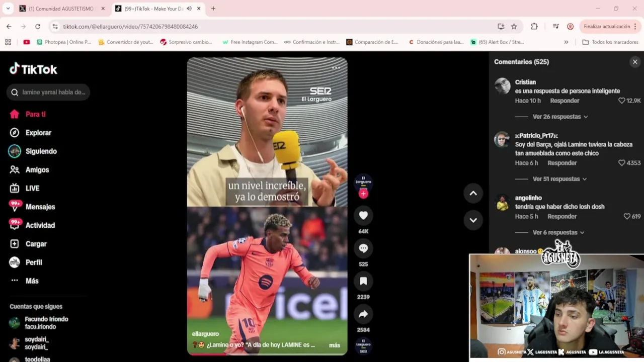The image size is (644, 362).
Task: Like angelinho's comment
Action: (627, 216)
